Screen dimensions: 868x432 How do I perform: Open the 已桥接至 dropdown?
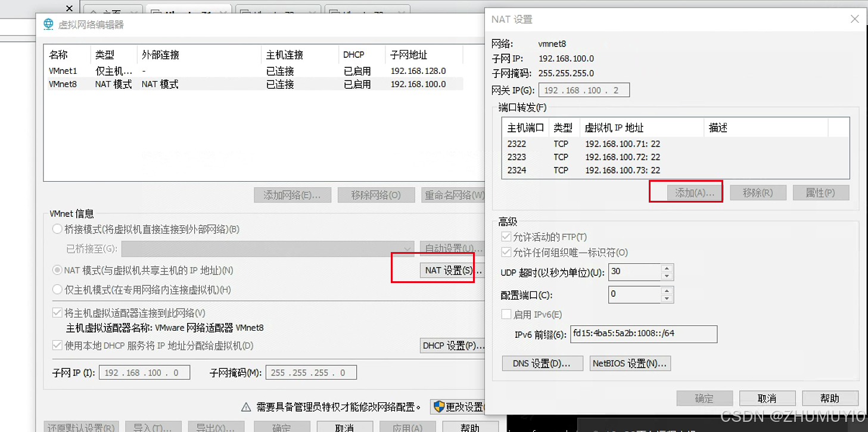pyautogui.click(x=407, y=248)
